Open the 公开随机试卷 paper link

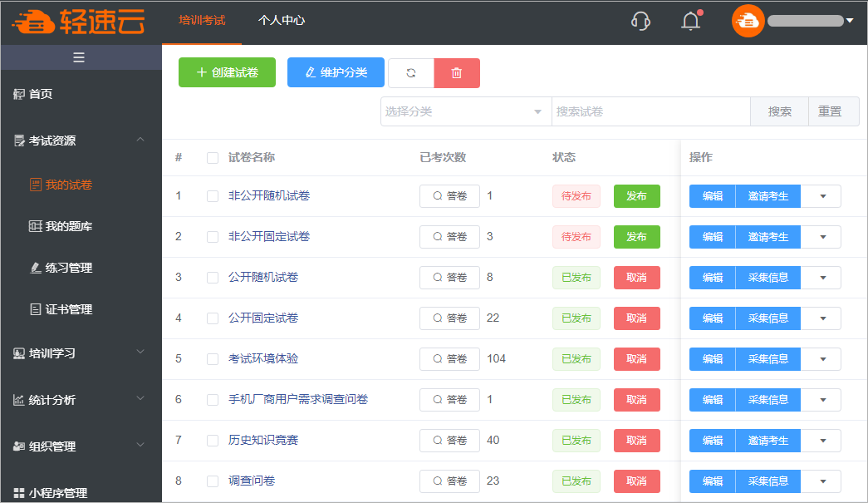click(x=263, y=277)
